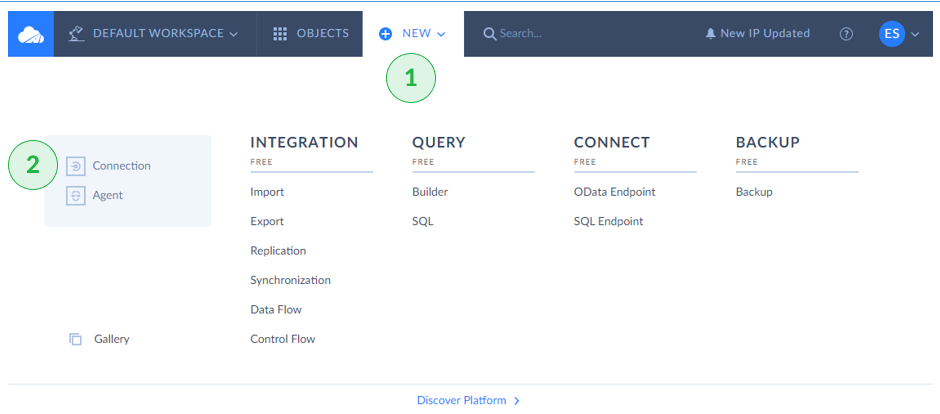Select Replication integration
The image size is (940, 414).
pyautogui.click(x=278, y=251)
